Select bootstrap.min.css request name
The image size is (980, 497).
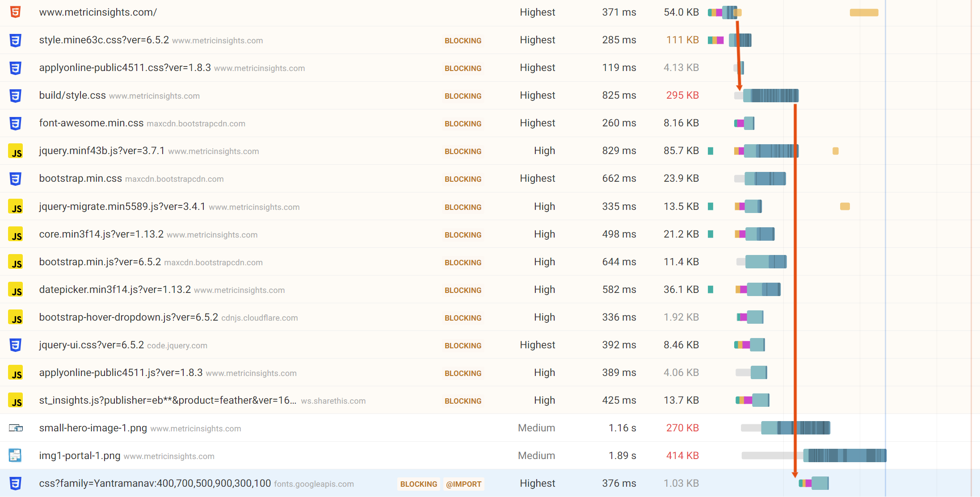click(x=80, y=178)
